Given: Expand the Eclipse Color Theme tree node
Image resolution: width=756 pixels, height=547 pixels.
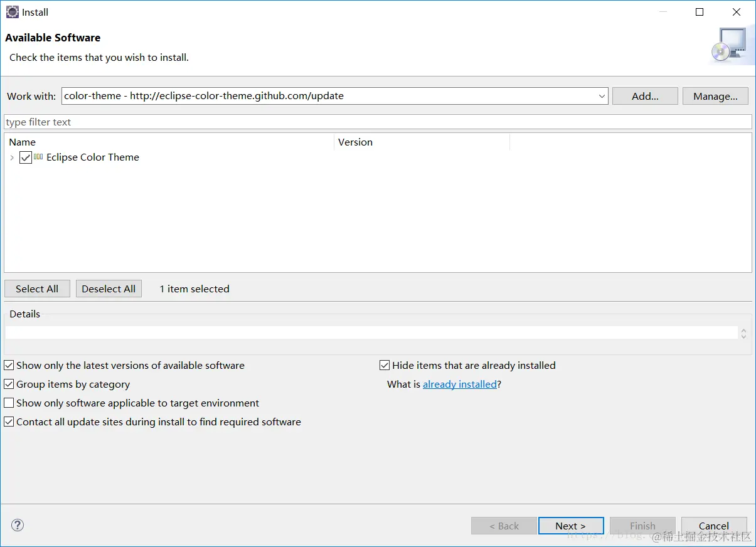Looking at the screenshot, I should [12, 157].
